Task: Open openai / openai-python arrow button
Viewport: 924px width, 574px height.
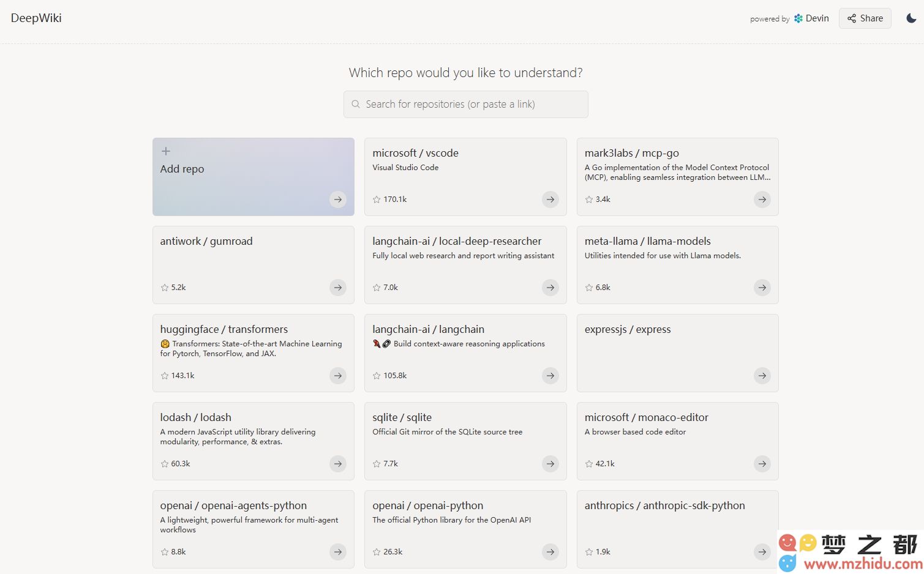Action: 550,552
